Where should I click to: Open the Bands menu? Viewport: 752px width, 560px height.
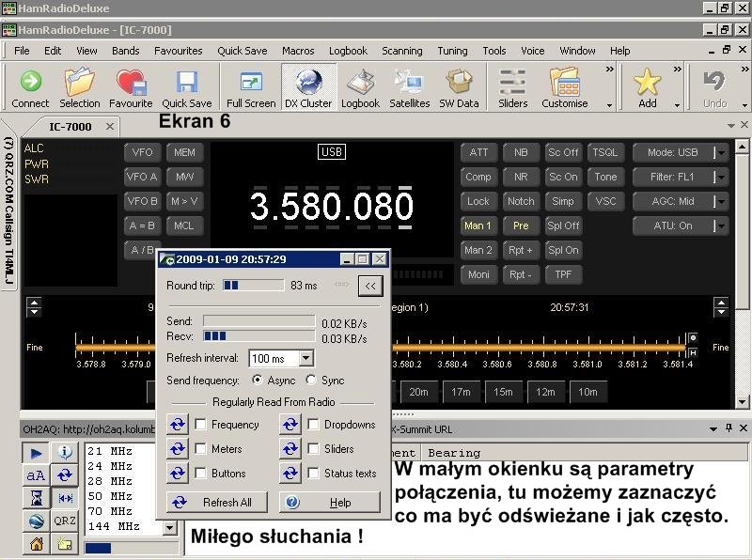tap(126, 51)
